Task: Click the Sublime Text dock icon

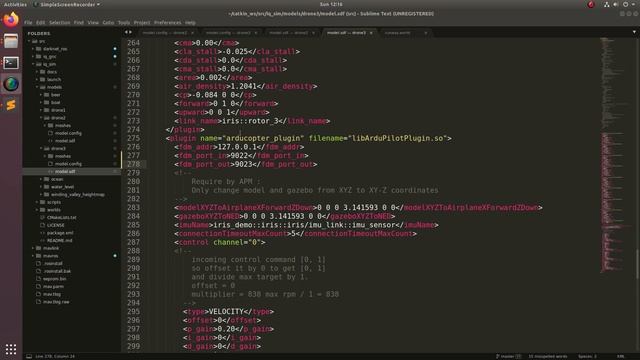Action: coord(11,105)
